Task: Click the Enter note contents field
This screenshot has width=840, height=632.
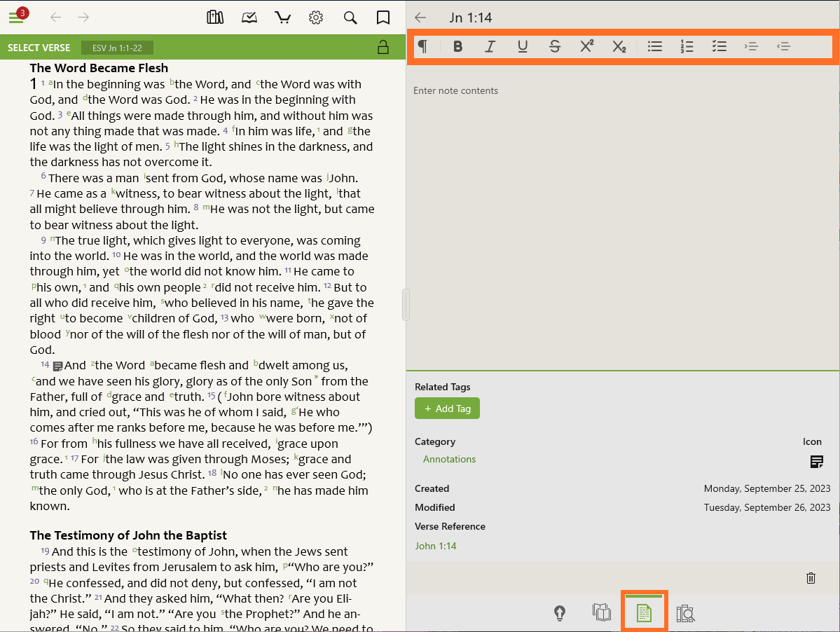Action: [622, 210]
